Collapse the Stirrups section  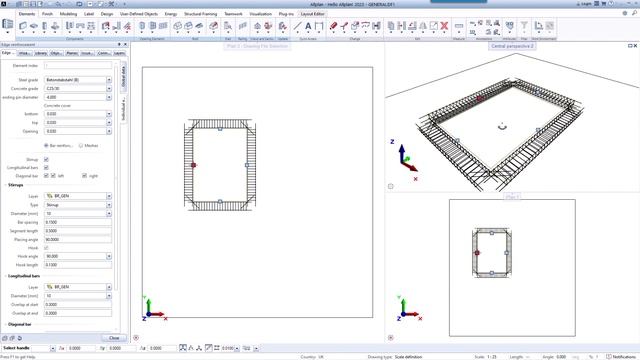pyautogui.click(x=5, y=185)
